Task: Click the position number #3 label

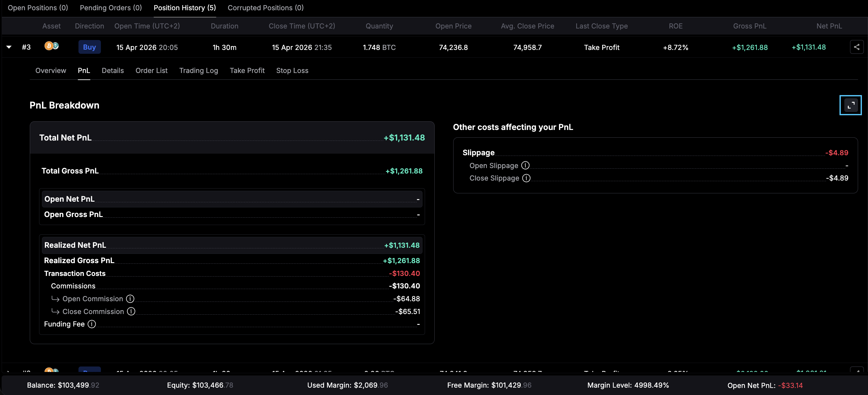Action: tap(26, 47)
